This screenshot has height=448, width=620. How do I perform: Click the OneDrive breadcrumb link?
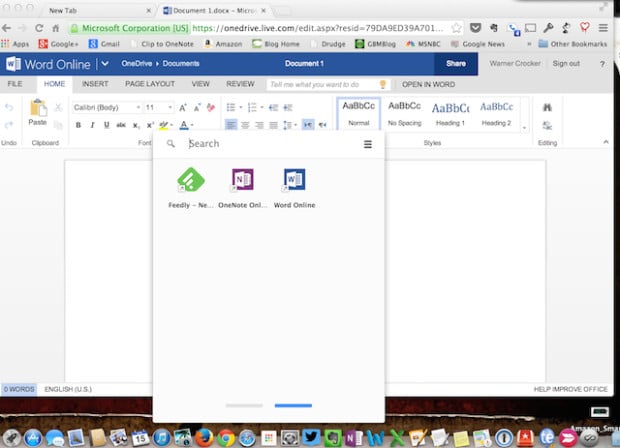pos(136,64)
